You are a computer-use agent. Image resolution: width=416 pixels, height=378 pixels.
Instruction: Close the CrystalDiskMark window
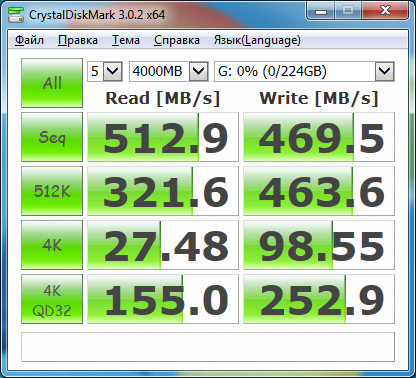point(385,11)
